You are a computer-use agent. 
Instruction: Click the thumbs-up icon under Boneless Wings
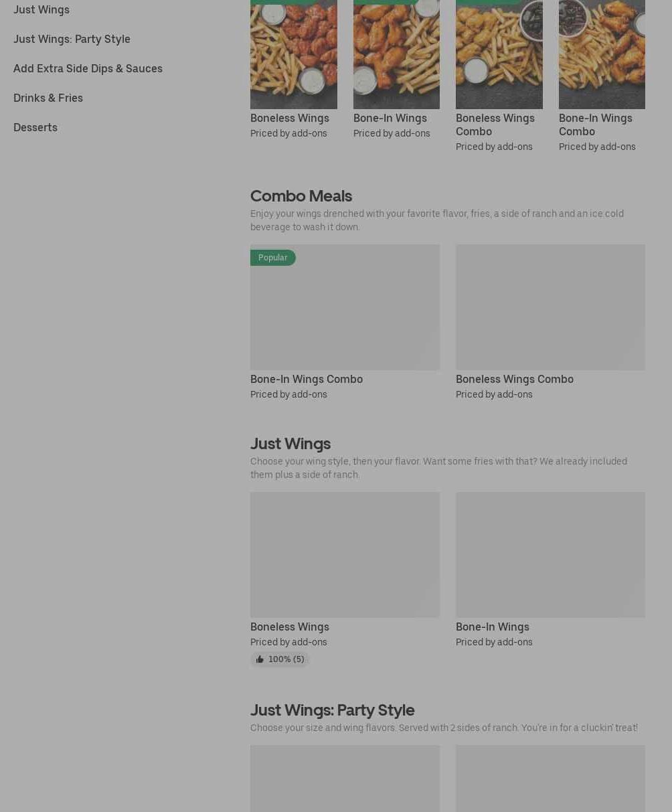coord(260,659)
